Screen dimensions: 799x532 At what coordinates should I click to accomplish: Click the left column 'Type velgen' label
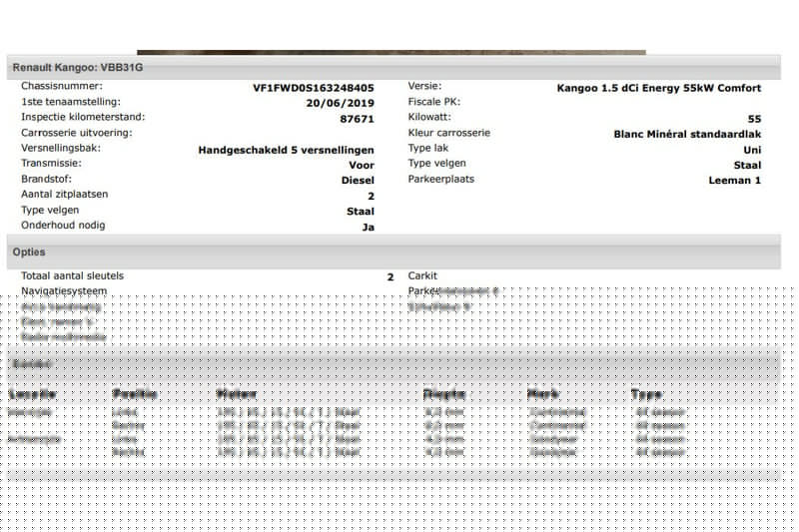(50, 211)
